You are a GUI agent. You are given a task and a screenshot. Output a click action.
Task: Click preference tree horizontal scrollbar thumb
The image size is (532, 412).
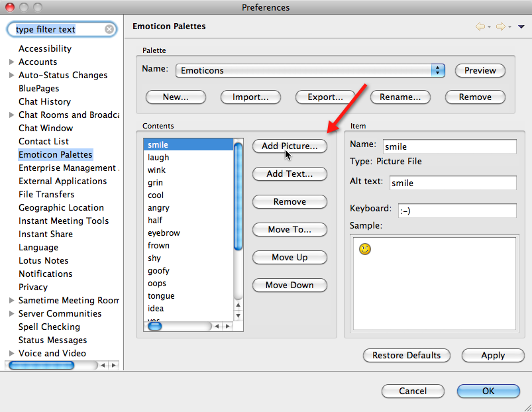click(x=41, y=365)
